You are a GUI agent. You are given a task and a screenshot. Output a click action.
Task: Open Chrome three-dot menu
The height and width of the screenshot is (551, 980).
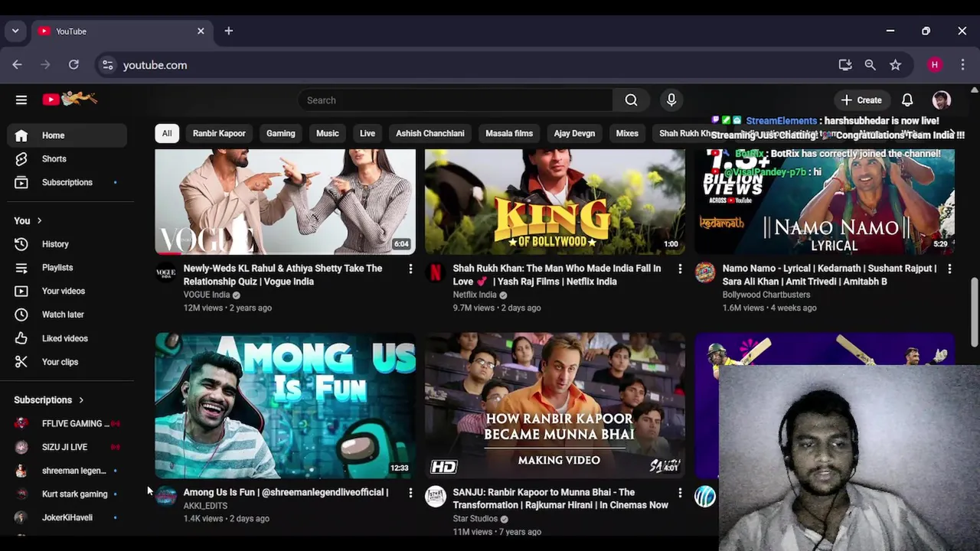[962, 65]
